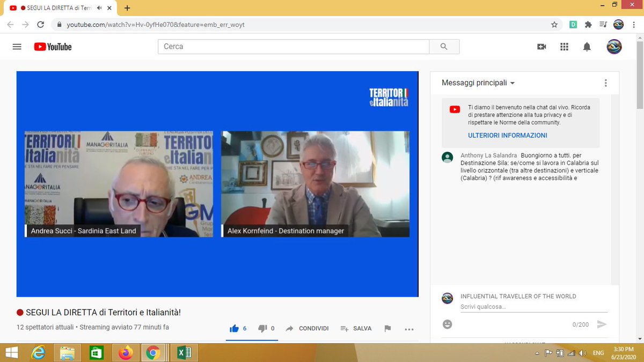Go forward in browser history

click(x=25, y=24)
